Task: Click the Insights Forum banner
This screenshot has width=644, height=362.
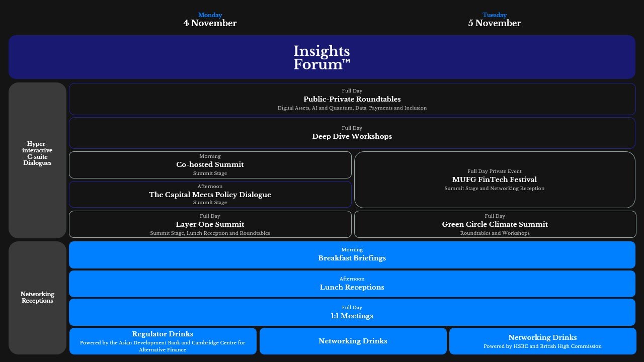Action: (322, 57)
